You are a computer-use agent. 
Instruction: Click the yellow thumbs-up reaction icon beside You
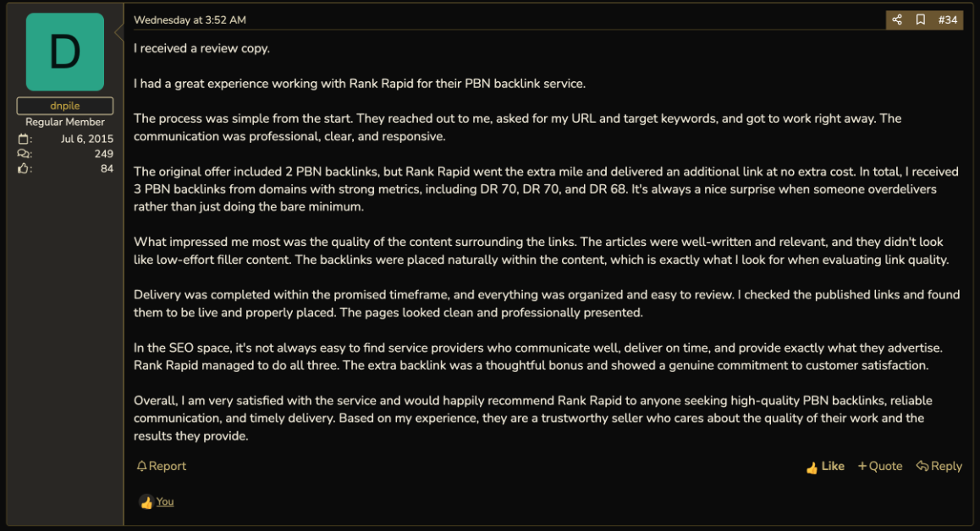(146, 502)
